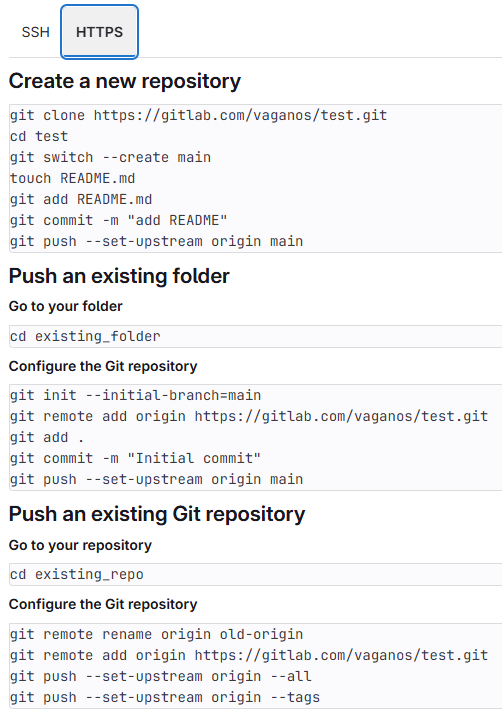Switch to the SSH tab
The width and height of the screenshot is (502, 718).
coord(35,32)
